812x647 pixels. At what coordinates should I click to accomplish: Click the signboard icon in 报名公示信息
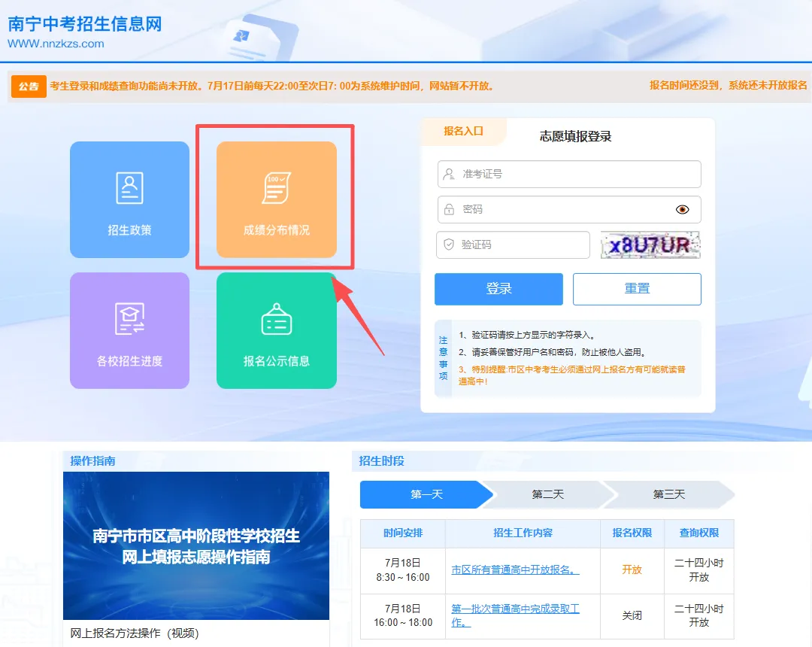277,319
